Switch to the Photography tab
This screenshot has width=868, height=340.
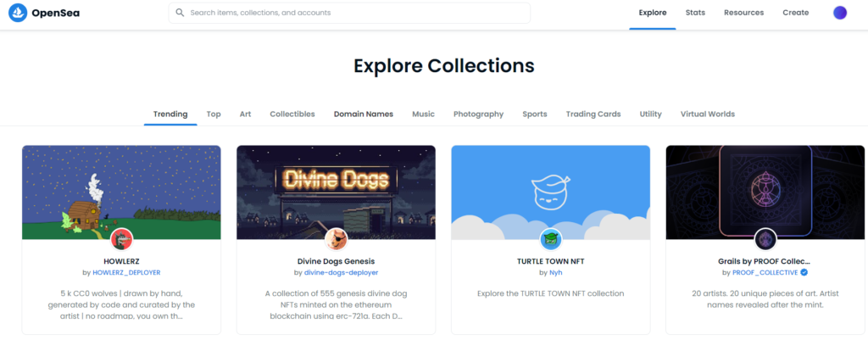tap(478, 114)
